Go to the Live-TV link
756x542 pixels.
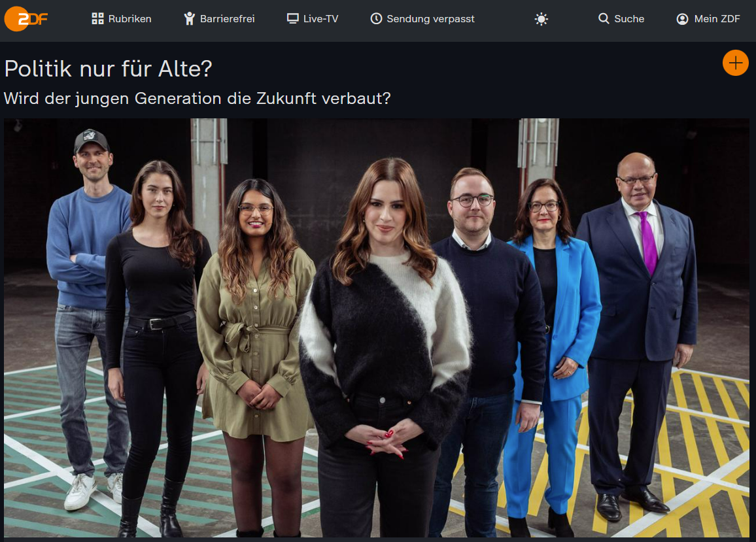tap(320, 19)
